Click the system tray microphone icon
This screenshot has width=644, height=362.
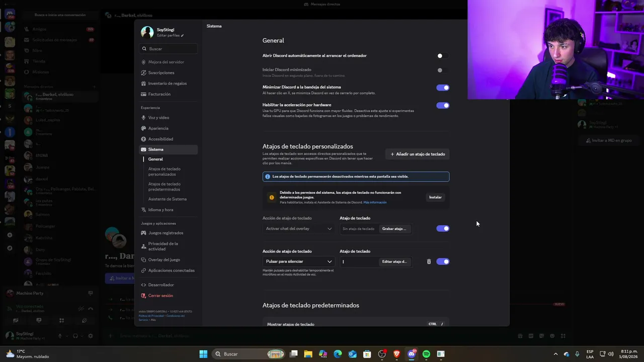[577, 354]
